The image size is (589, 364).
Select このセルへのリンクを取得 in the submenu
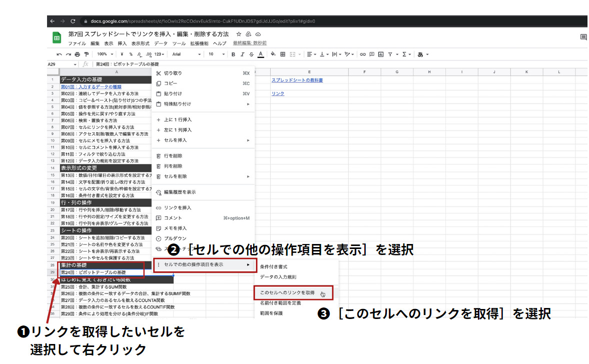287,292
